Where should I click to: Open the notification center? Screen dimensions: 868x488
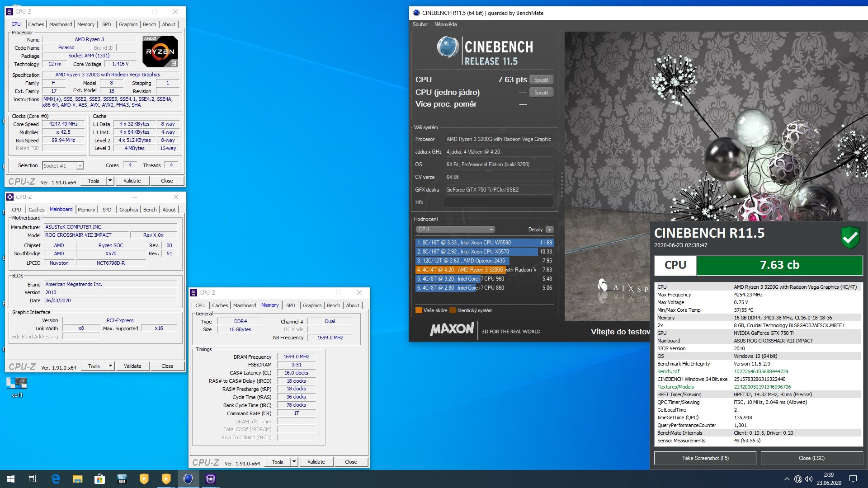(853, 479)
